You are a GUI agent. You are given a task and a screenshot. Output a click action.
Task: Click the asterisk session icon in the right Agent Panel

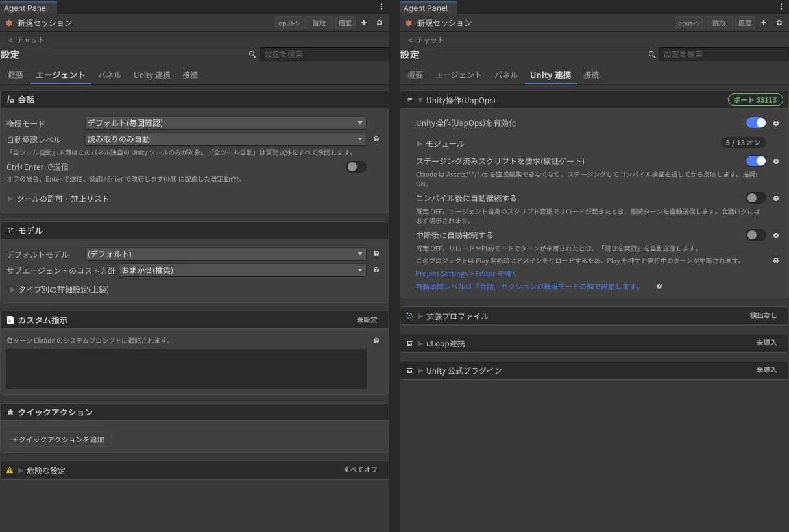click(x=409, y=23)
